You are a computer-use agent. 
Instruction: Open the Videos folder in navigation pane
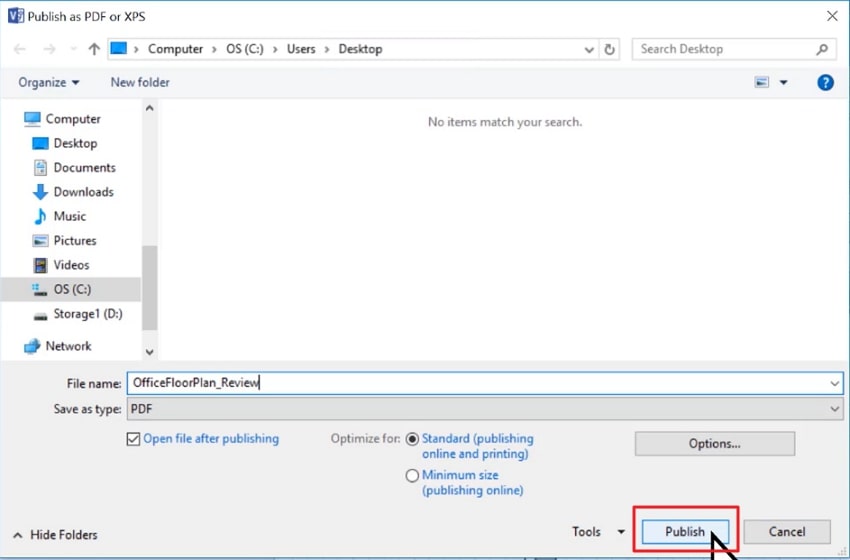(61, 265)
